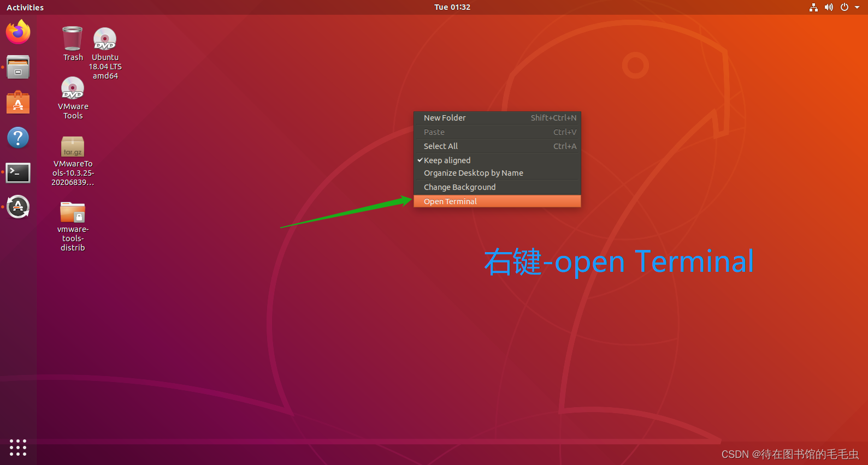
Task: Show Applications grid button
Action: [x=18, y=448]
